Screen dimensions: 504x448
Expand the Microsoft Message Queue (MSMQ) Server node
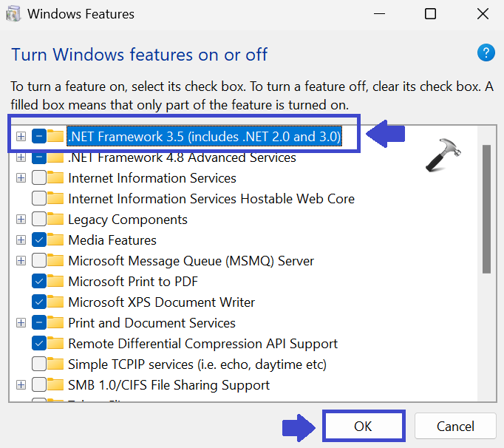(21, 261)
